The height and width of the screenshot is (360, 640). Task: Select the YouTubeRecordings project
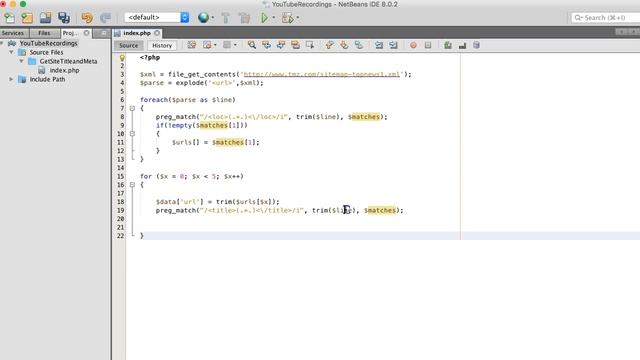click(x=48, y=43)
